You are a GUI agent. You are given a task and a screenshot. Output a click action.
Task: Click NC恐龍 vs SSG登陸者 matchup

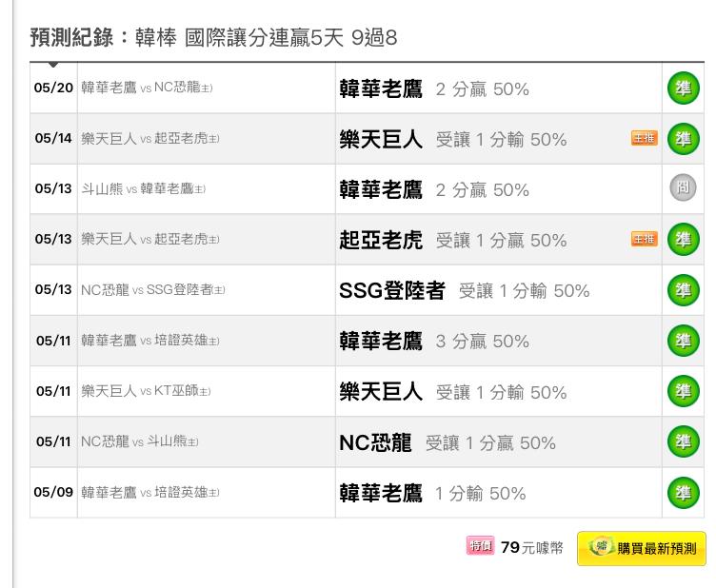(153, 289)
